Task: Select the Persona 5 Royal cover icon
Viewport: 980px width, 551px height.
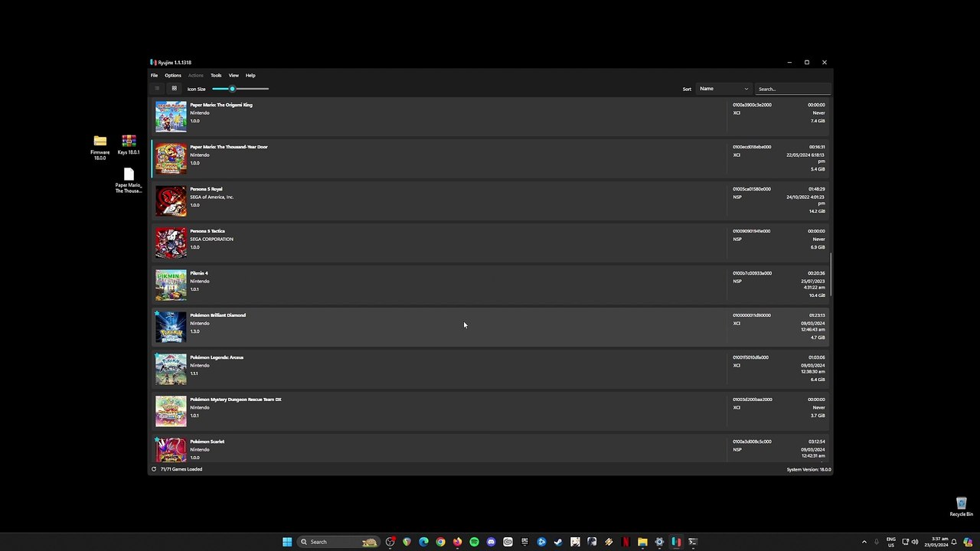Action: click(x=171, y=201)
